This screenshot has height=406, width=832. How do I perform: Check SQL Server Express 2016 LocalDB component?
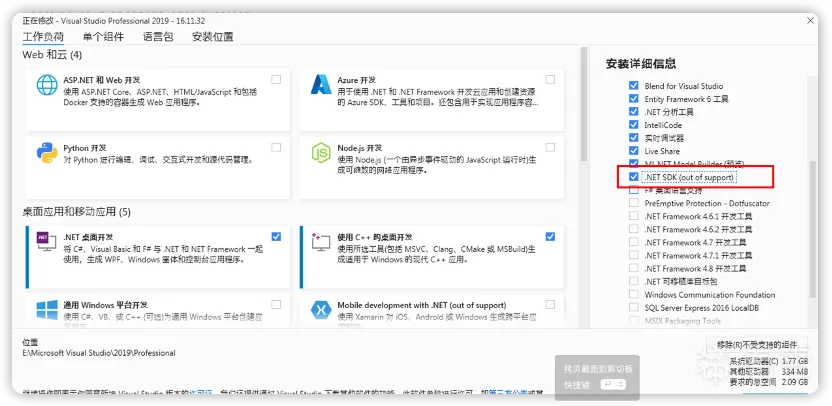634,307
